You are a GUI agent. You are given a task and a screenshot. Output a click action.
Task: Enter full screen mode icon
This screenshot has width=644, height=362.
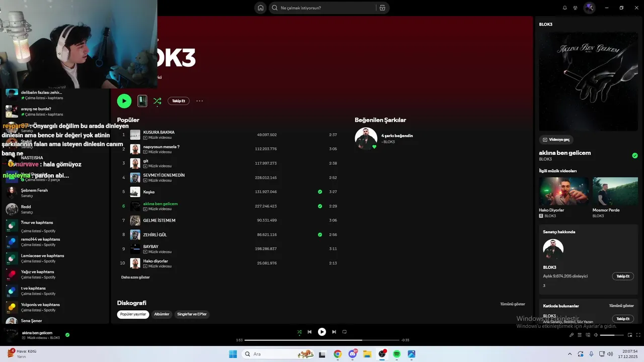click(x=639, y=335)
